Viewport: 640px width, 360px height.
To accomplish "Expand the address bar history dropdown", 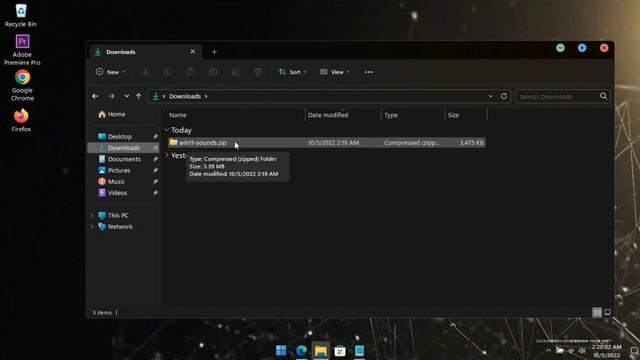I will click(x=491, y=96).
